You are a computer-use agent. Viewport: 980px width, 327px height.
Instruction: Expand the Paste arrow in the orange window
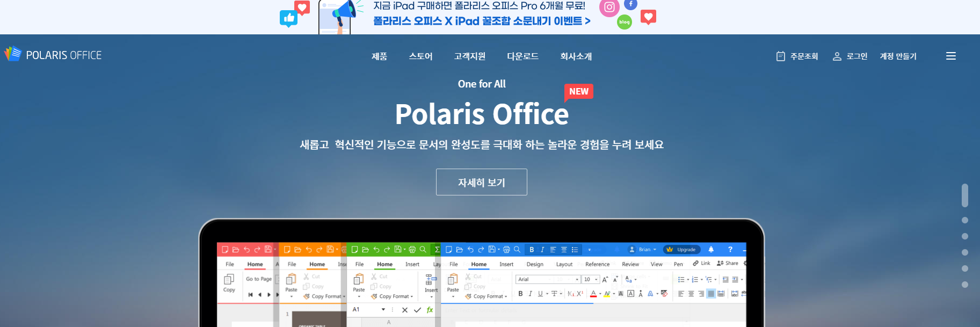(x=291, y=296)
